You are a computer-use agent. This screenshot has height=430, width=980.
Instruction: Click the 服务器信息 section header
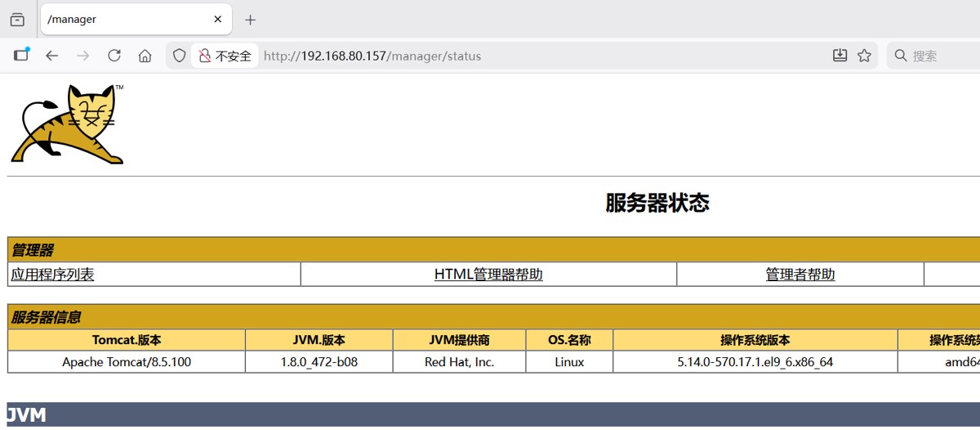click(493, 317)
